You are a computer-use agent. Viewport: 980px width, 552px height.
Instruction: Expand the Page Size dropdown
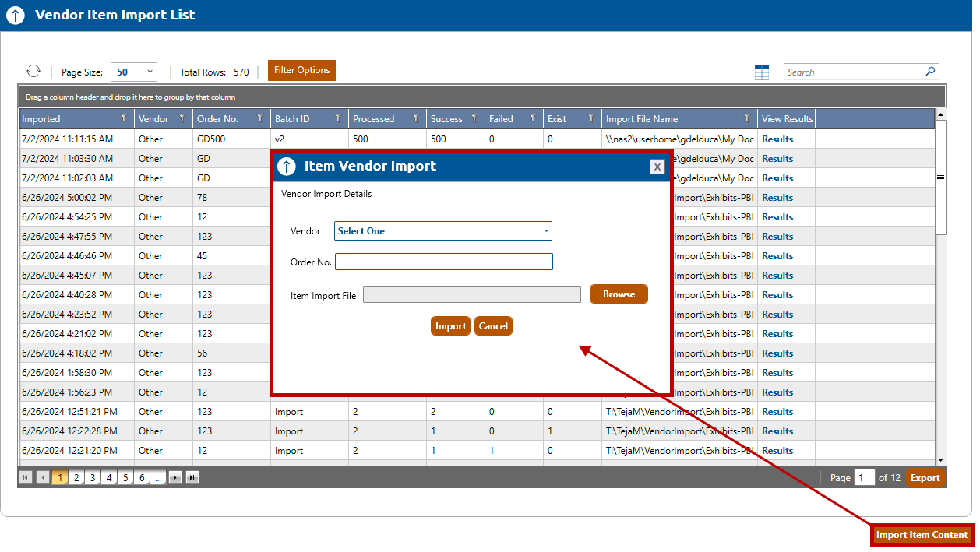pyautogui.click(x=134, y=72)
